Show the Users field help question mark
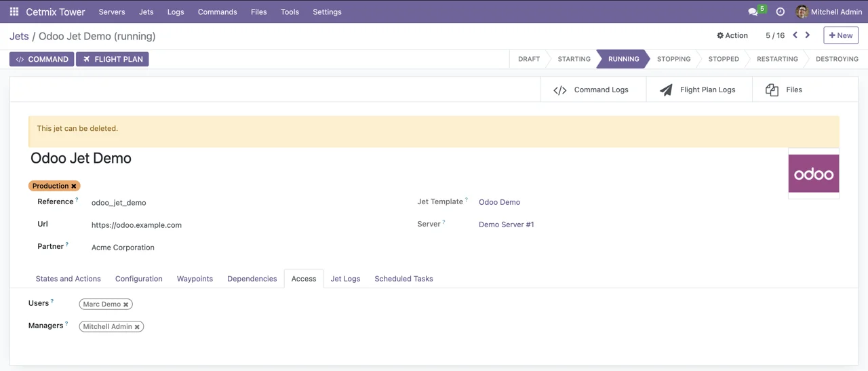Screen dimensions: 868x371 [x=52, y=301]
